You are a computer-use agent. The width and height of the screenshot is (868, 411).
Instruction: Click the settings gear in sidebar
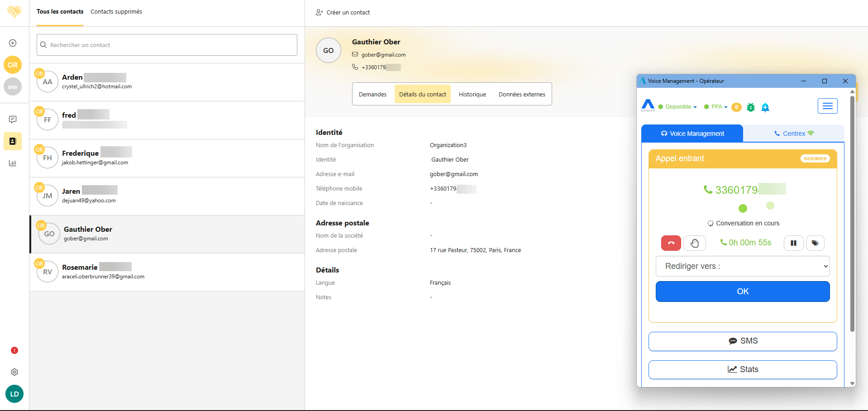(14, 372)
